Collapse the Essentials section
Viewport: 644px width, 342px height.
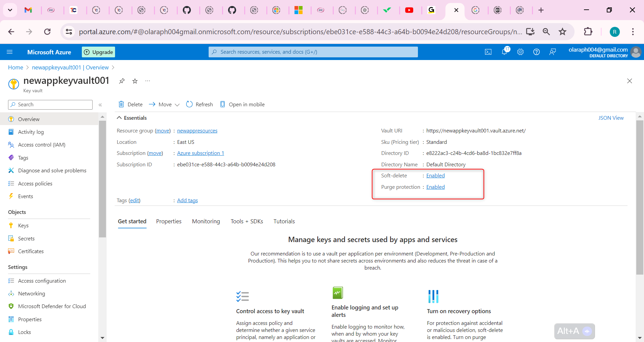pyautogui.click(x=119, y=117)
